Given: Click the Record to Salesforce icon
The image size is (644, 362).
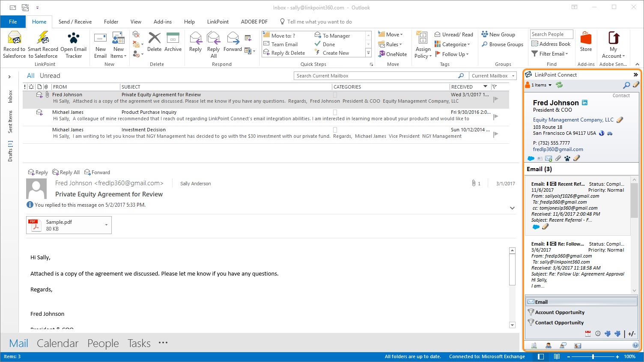Looking at the screenshot, I should [x=15, y=39].
